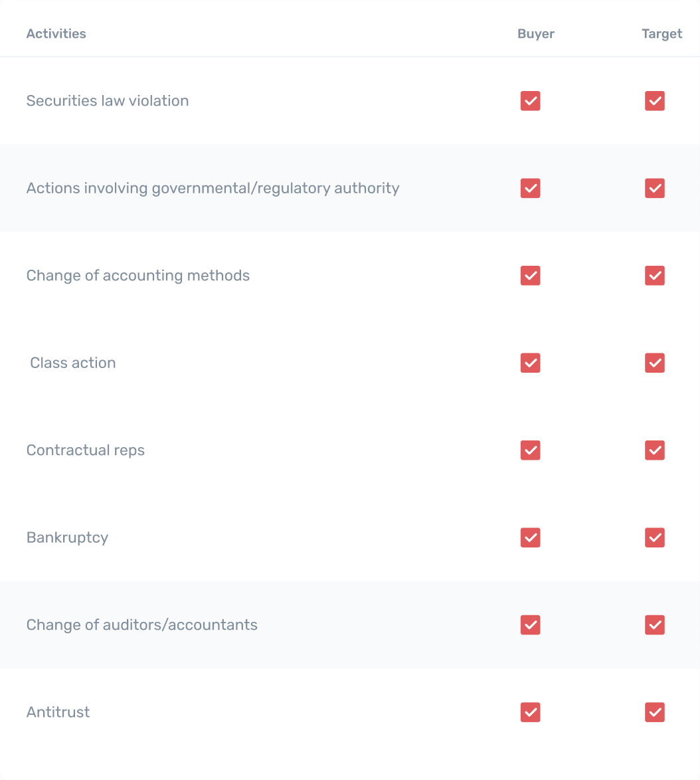This screenshot has height=780, width=700.
Task: Deselect the Buyer Antitrust checkbox
Action: pyautogui.click(x=530, y=712)
